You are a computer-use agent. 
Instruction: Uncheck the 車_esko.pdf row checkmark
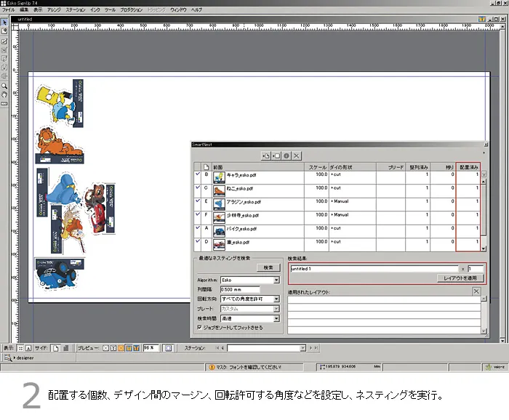tap(198, 241)
